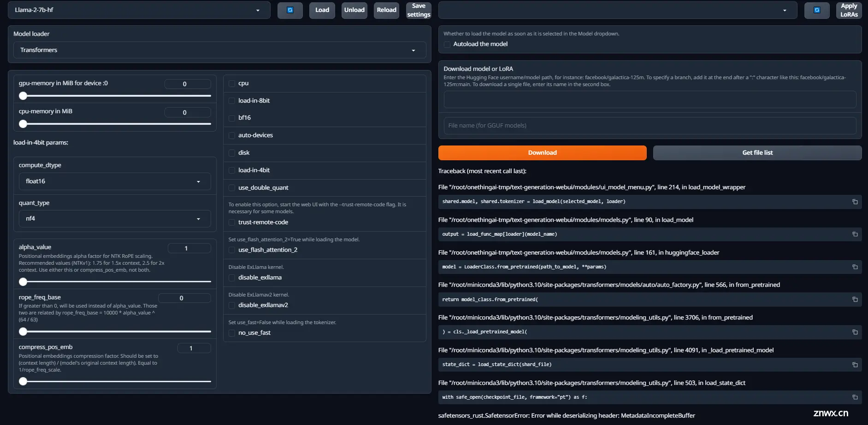Click the gpu-memory numeric value box

coord(188,84)
